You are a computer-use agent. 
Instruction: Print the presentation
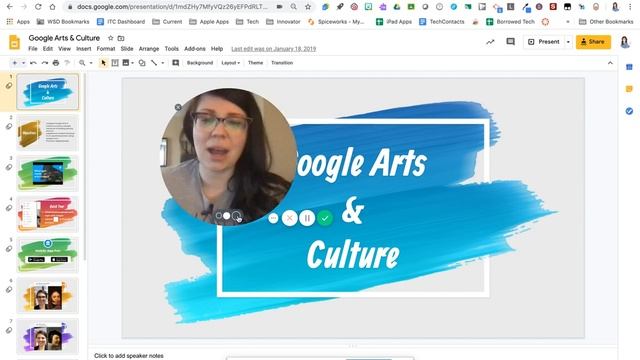tap(56, 63)
